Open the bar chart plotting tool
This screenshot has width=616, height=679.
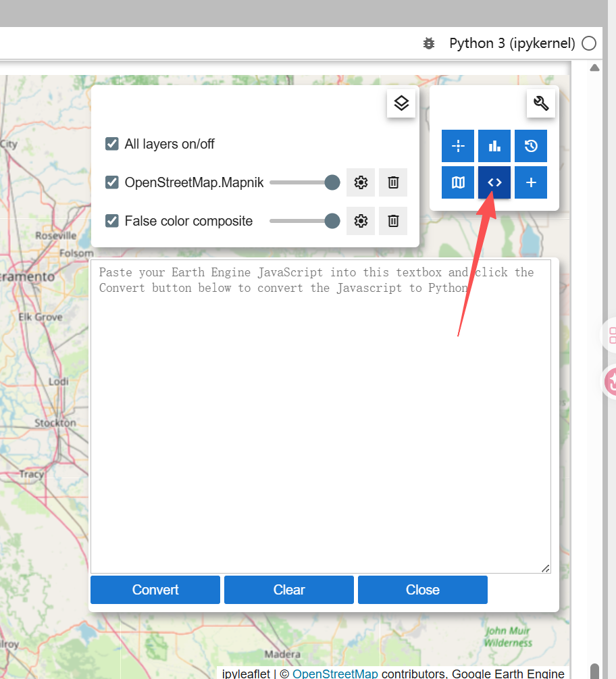click(494, 146)
